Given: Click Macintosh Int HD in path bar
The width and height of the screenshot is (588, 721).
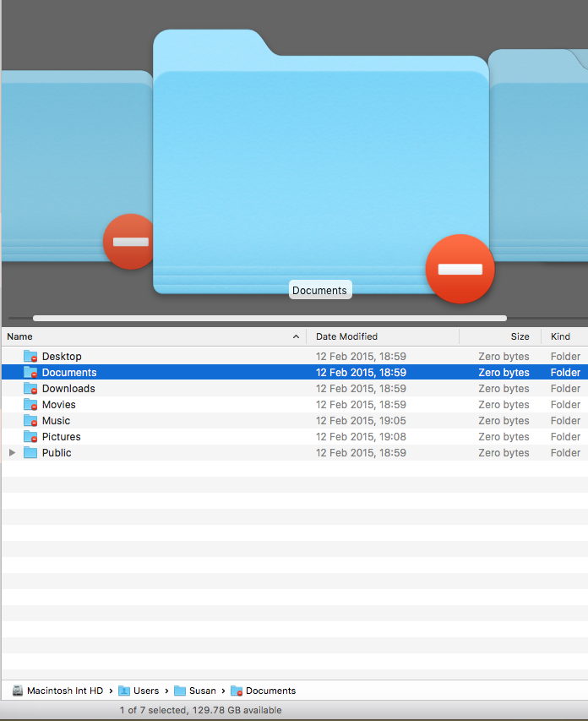Looking at the screenshot, I should (65, 691).
